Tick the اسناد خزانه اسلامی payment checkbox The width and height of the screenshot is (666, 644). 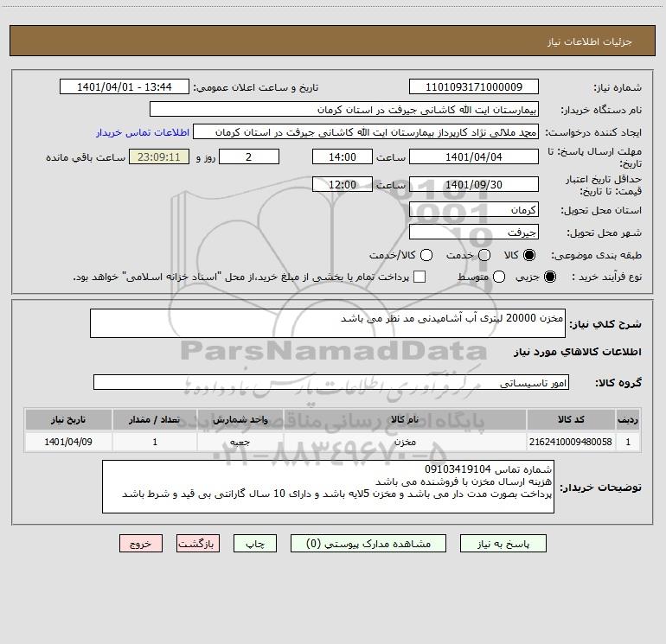419,277
